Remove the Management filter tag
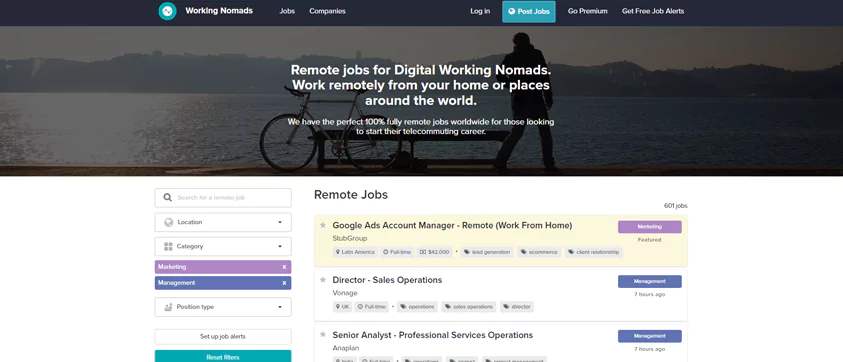The width and height of the screenshot is (843, 362). [284, 283]
